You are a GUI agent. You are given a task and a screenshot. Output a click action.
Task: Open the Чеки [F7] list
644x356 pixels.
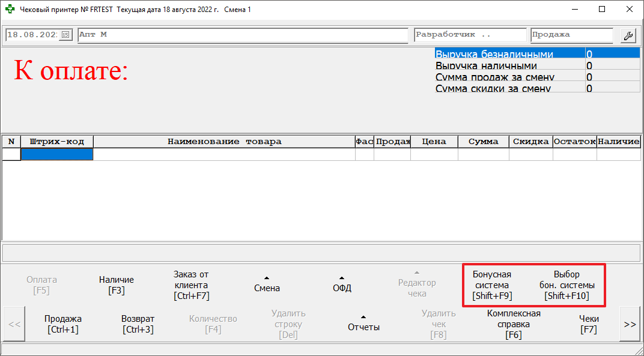(588, 324)
